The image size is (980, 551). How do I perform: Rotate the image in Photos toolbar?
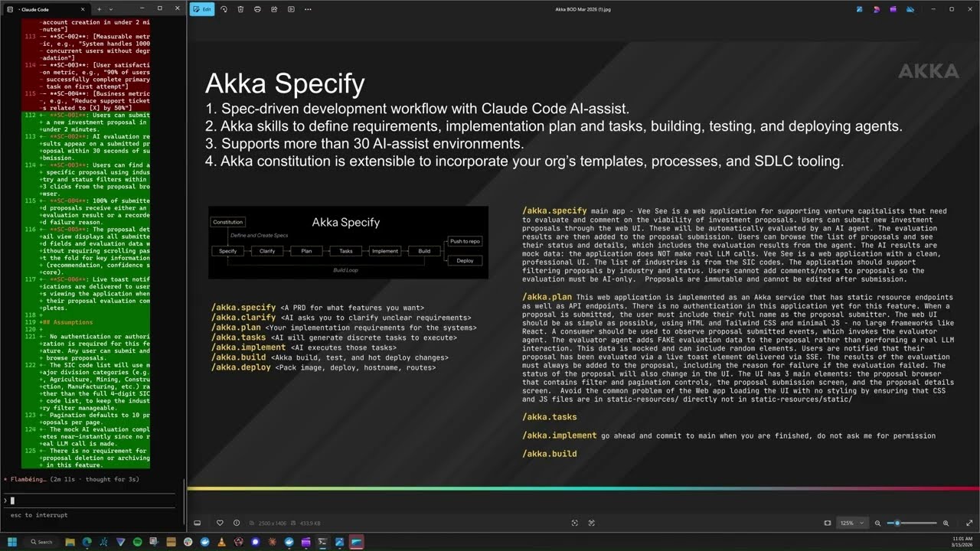tap(224, 9)
